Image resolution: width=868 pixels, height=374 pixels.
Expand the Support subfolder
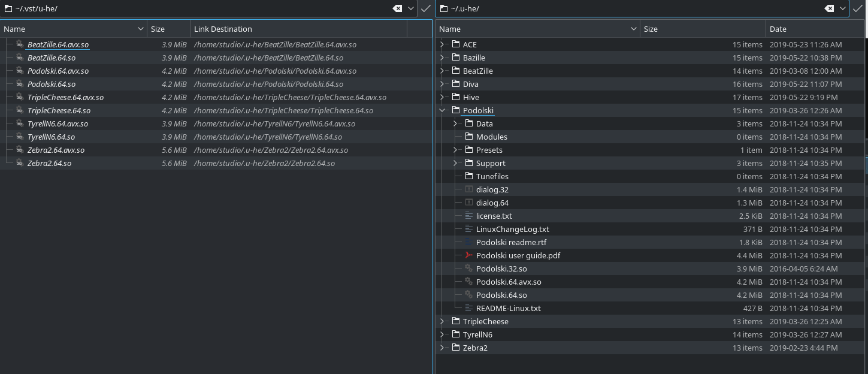455,163
